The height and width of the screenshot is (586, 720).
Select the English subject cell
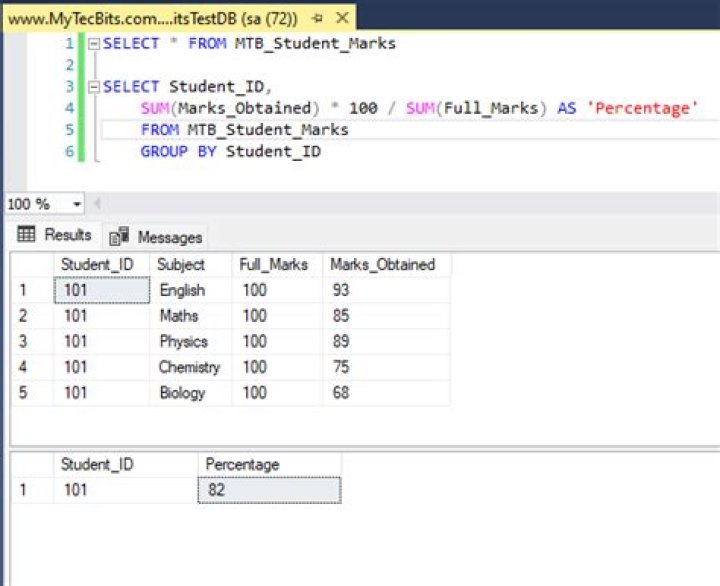[191, 290]
